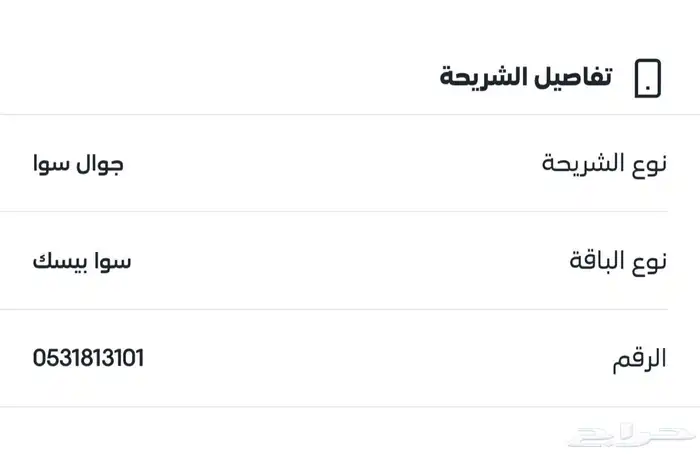Select the تفاصيل الشريحة header title
The width and height of the screenshot is (700, 454).
(526, 78)
